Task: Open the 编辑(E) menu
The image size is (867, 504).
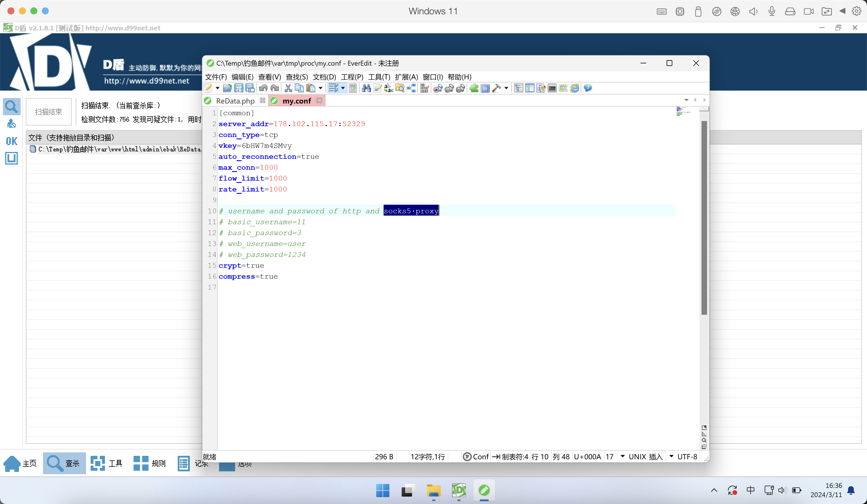Action: (243, 77)
